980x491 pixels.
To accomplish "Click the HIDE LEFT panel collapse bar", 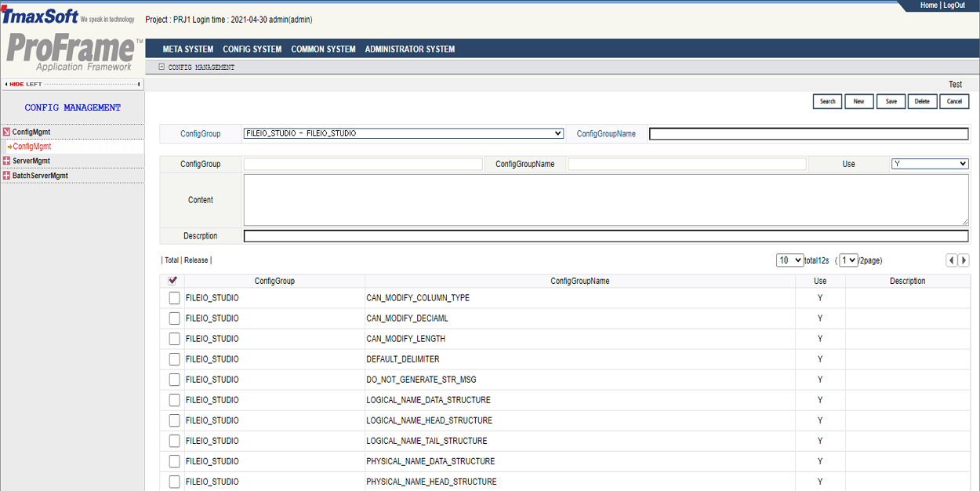I will (x=72, y=84).
